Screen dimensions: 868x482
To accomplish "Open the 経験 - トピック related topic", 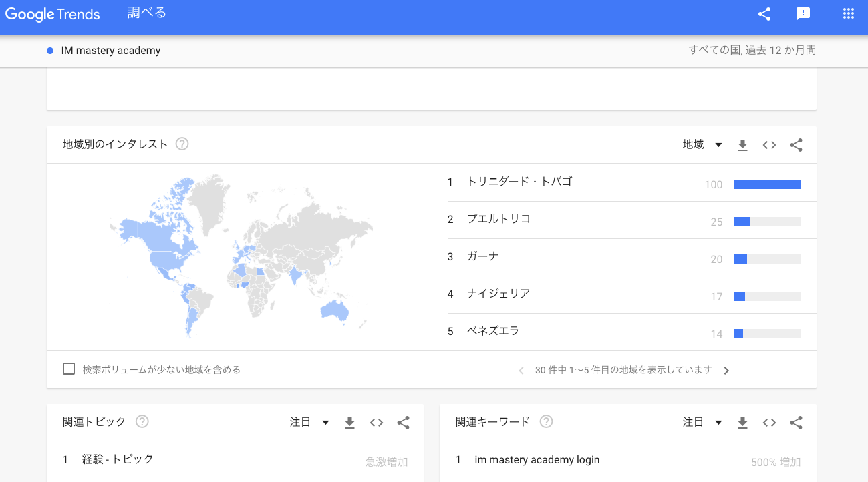I will tap(118, 459).
